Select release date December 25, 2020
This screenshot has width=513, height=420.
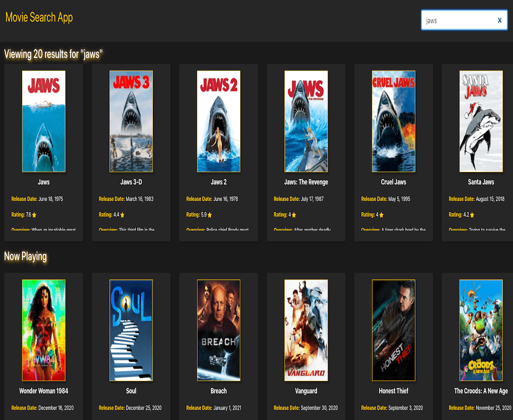[x=144, y=408]
